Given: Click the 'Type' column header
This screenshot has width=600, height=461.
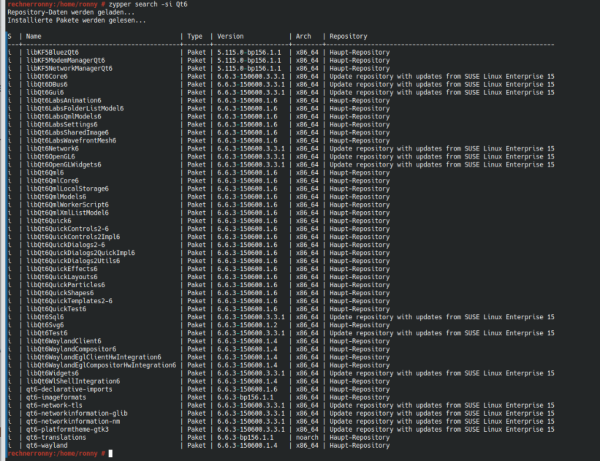Looking at the screenshot, I should pyautogui.click(x=195, y=36).
